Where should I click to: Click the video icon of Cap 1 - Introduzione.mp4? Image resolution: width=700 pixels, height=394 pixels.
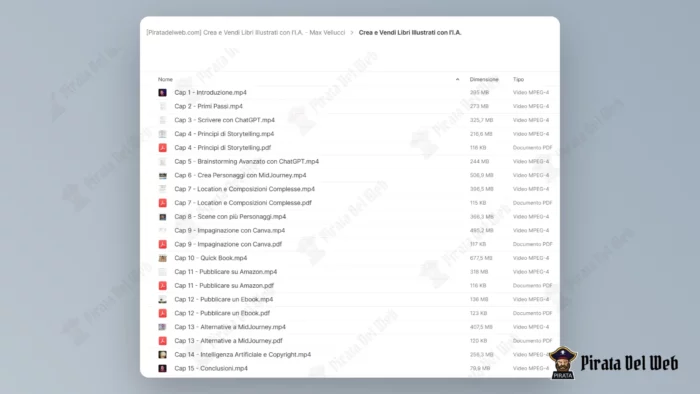[162, 92]
